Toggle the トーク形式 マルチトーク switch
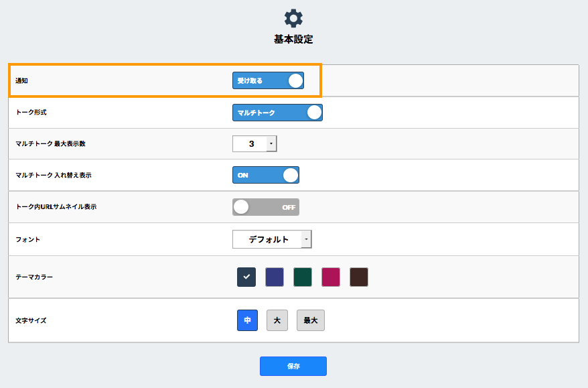Image resolution: width=588 pixels, height=388 pixels. coord(277,113)
